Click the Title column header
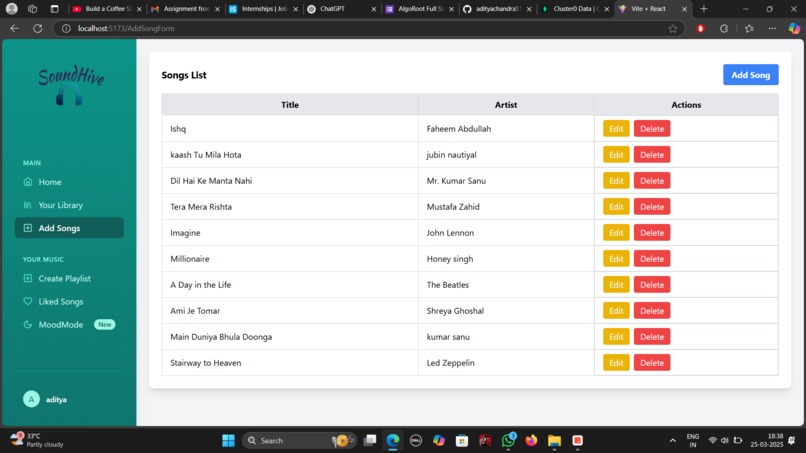The height and width of the screenshot is (453, 806). (290, 104)
